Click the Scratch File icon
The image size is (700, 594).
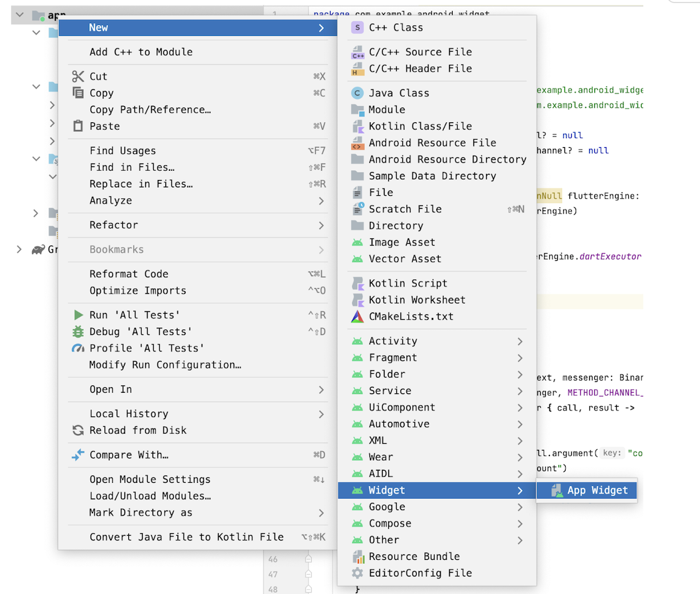coord(357,209)
